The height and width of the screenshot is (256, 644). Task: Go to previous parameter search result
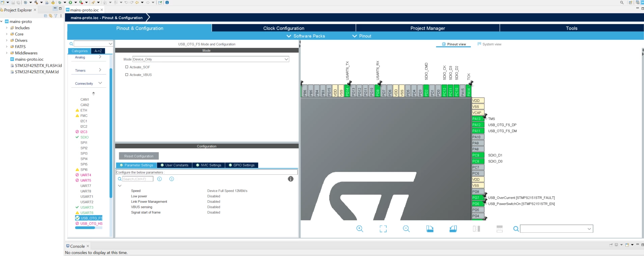160,179
